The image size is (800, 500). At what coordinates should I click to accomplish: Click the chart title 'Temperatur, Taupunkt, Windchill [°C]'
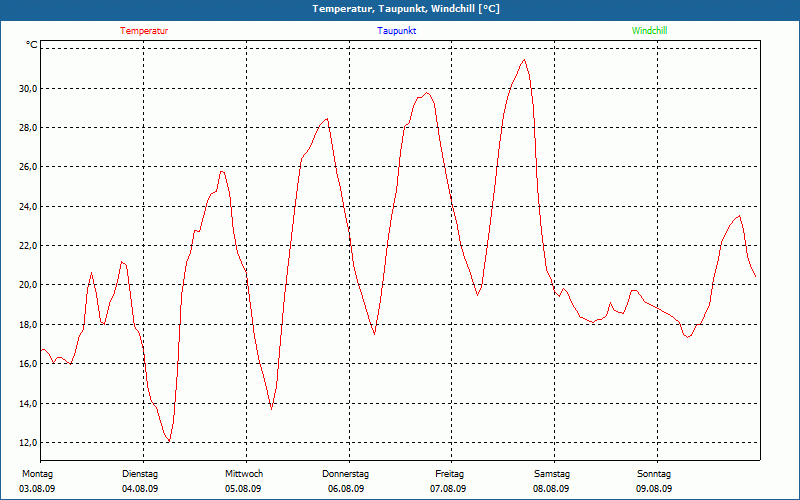(406, 9)
